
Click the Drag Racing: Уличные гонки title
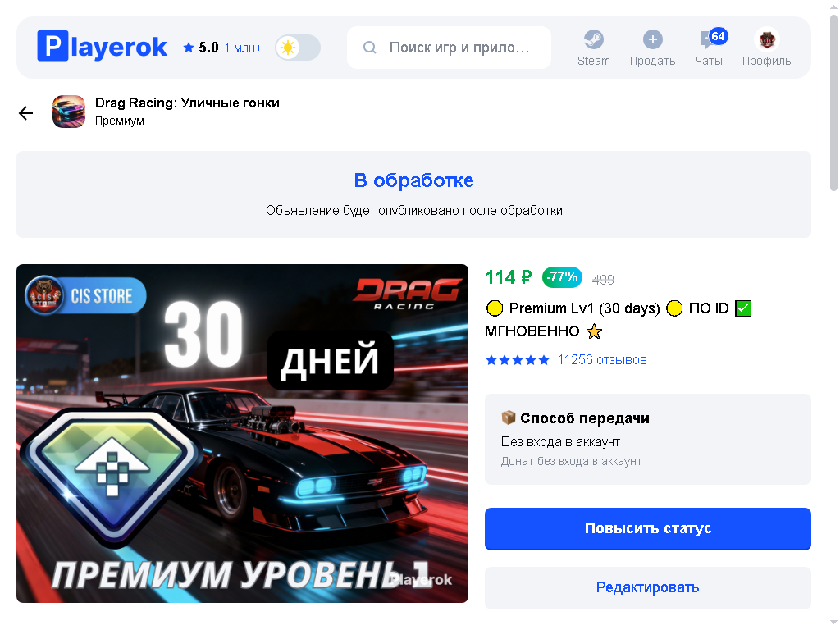pyautogui.click(x=187, y=103)
